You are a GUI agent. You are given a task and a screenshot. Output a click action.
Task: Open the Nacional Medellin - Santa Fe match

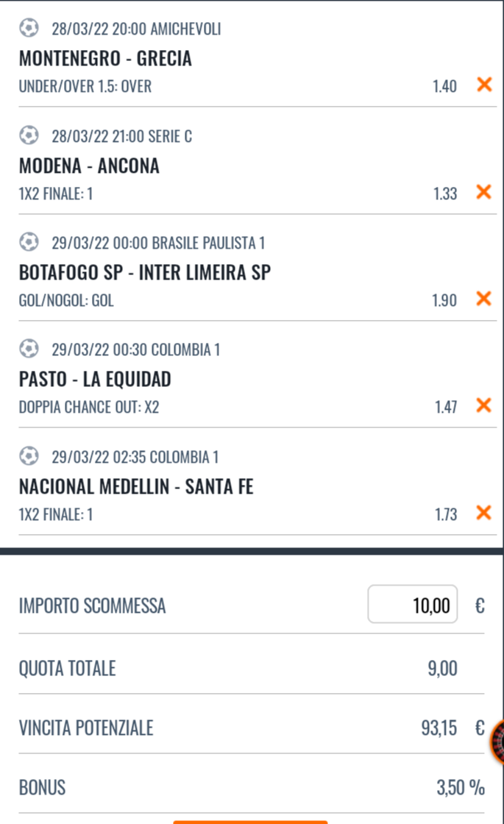coord(136,486)
